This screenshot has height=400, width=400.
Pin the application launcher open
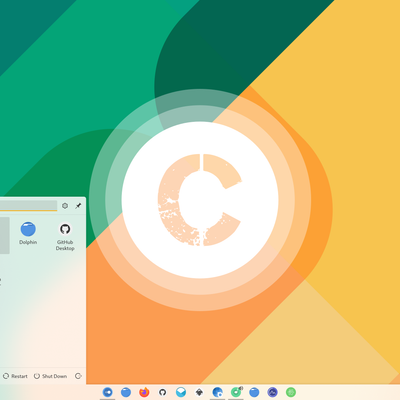click(78, 206)
